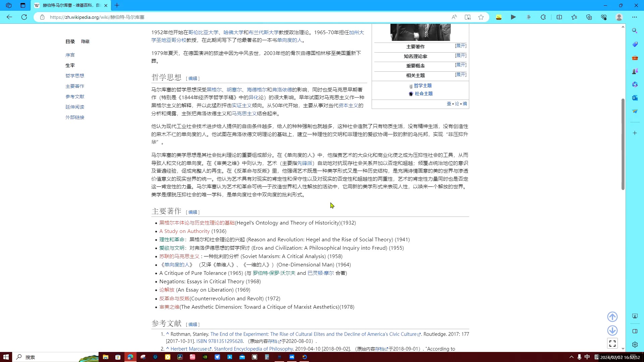Open the Stanford Encyclopedia of Philosophy reference link
Viewport: 644px width, 362px height.
(x=254, y=349)
